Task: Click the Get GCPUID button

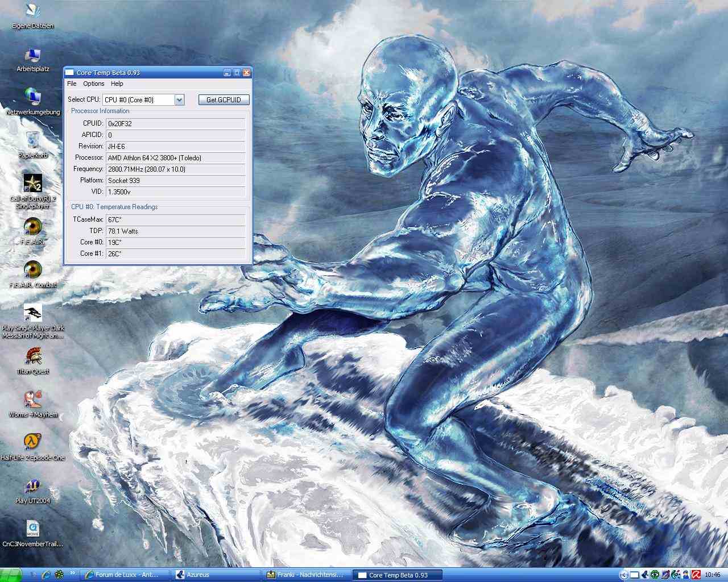Action: point(224,100)
